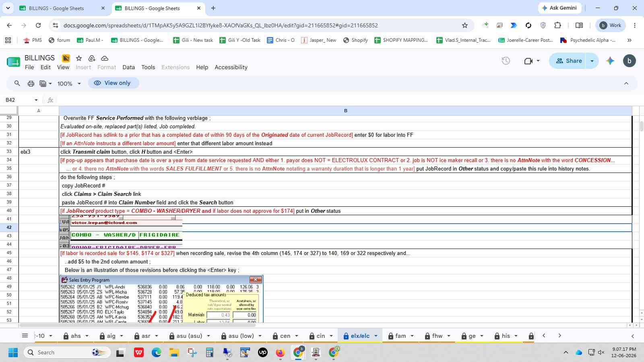The image size is (644, 362).
Task: Toggle browser side panel icon
Action: pyautogui.click(x=579, y=25)
